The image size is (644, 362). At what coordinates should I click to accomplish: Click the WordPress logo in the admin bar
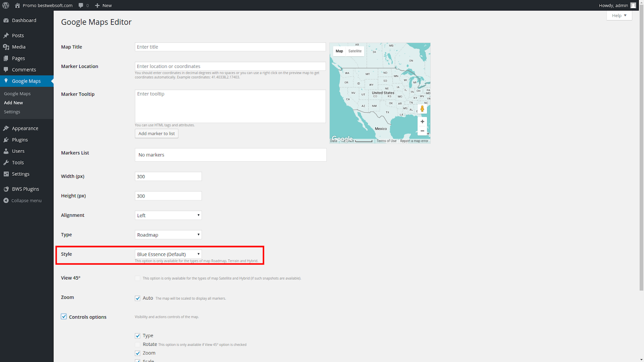coord(6,5)
